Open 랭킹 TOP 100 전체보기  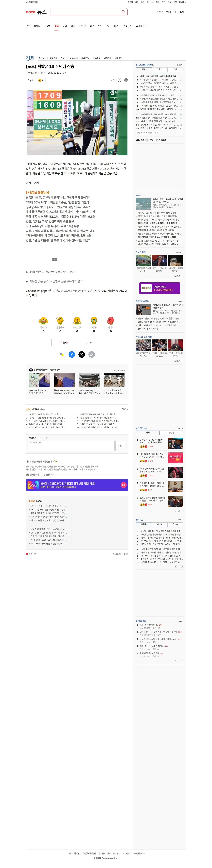tap(147, 133)
